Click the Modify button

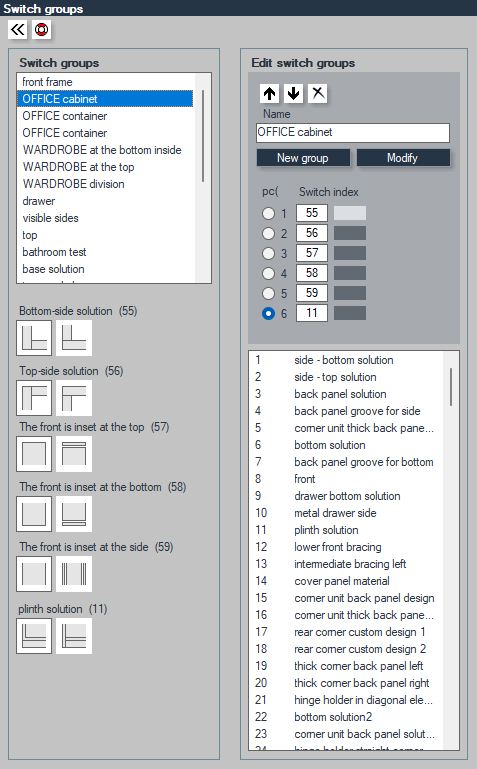coord(403,158)
